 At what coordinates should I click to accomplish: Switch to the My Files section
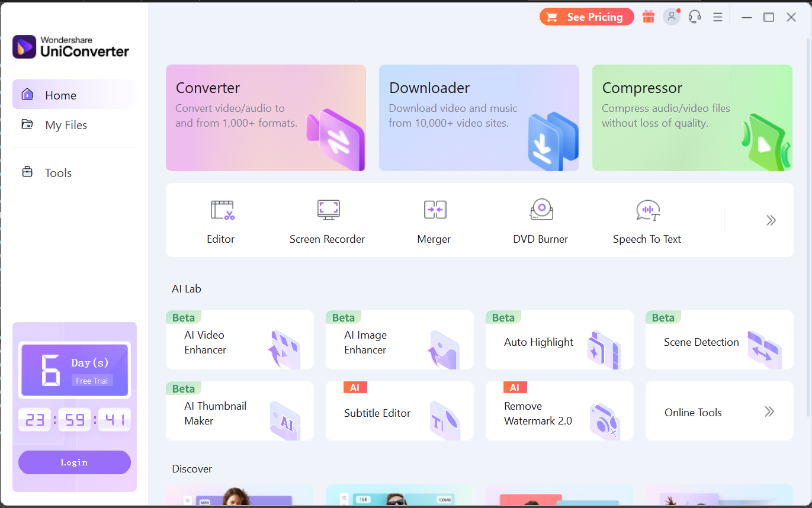[66, 125]
